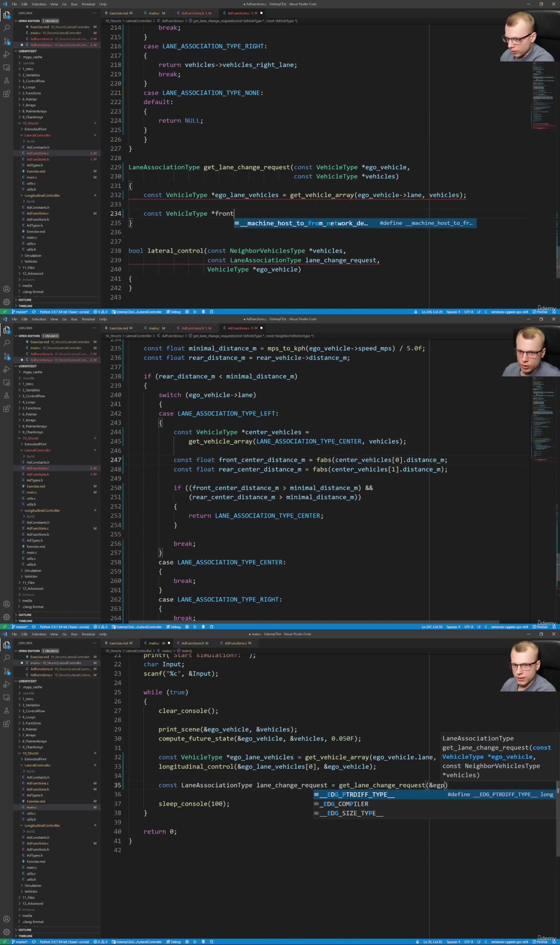The height and width of the screenshot is (945, 560).
Task: Open Run and Debug view in the bottom window
Action: 7,684
